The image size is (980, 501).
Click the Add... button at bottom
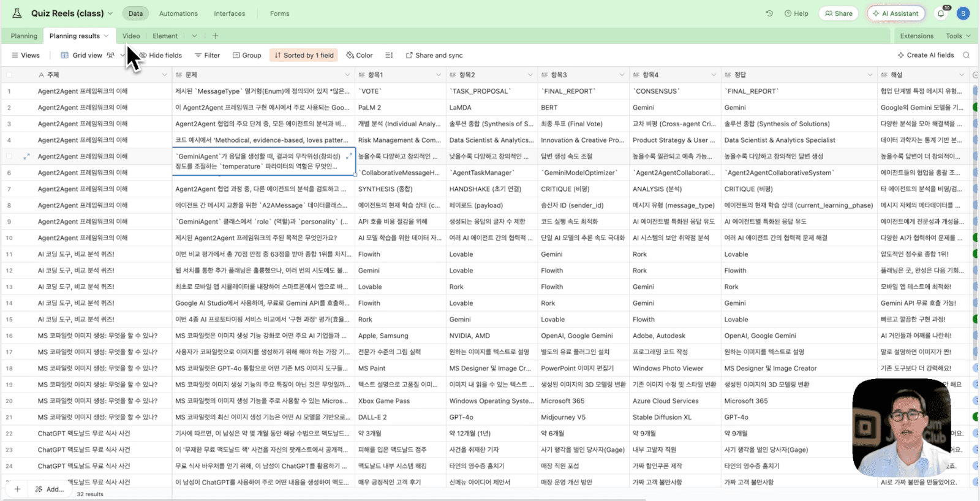[50, 489]
